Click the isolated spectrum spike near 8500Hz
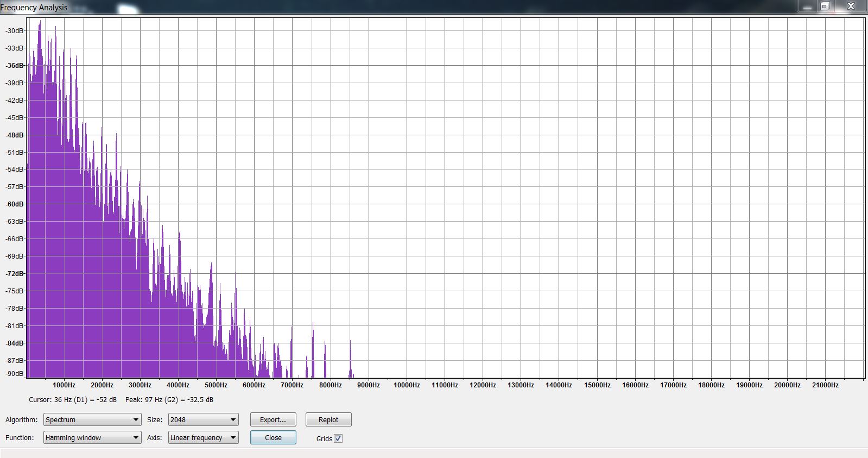 350,359
